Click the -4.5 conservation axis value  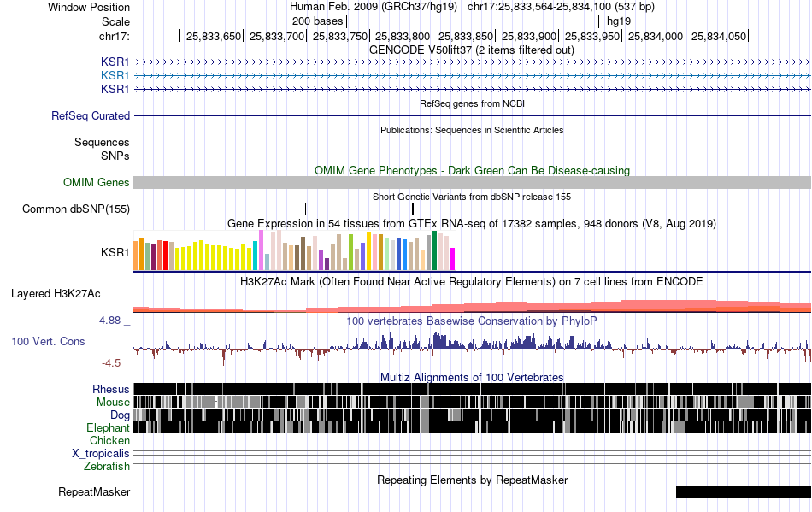(111, 363)
